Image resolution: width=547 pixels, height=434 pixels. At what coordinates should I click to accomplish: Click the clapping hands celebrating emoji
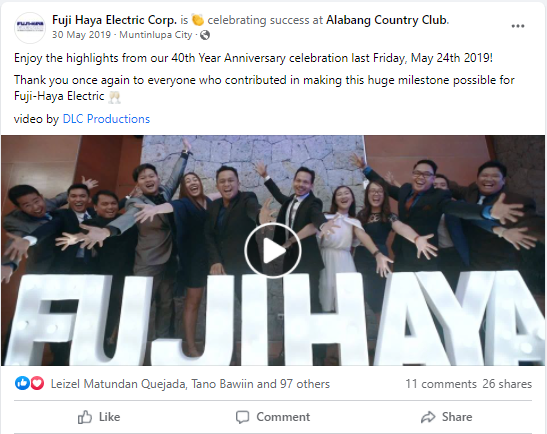198,20
